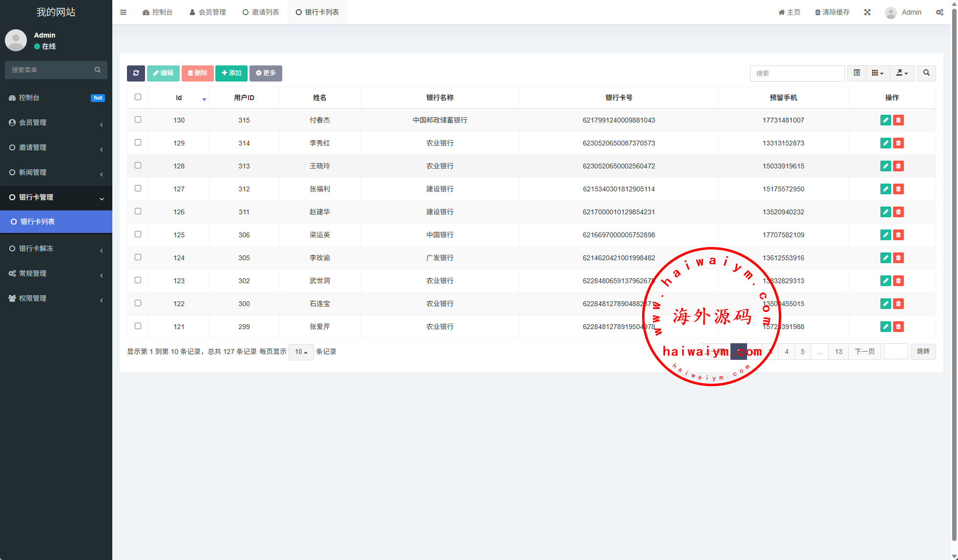Screen dimensions: 958x560
Task: Click the fullscreen expand icon in header
Action: (867, 12)
